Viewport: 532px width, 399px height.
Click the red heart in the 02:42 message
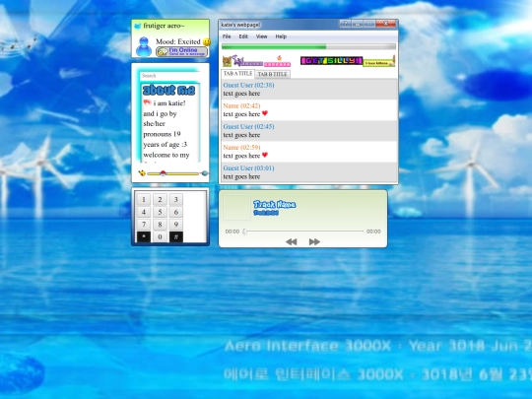point(265,113)
